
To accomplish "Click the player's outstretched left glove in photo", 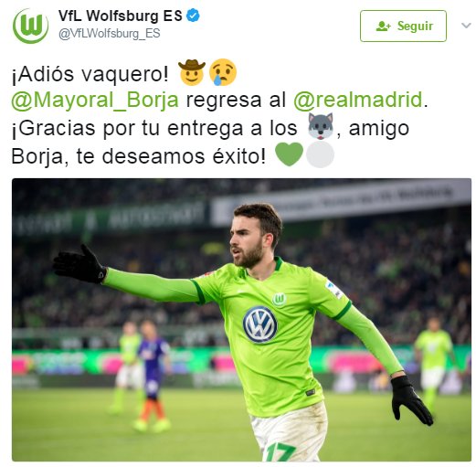I will [79, 264].
